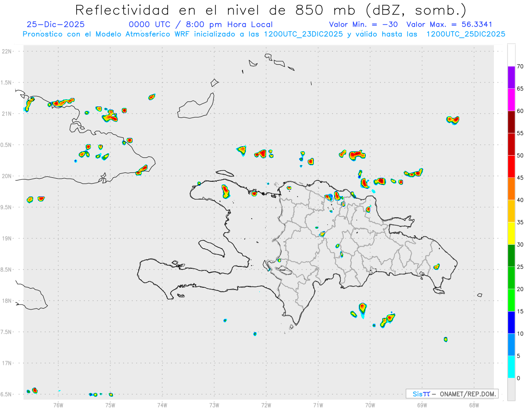Click the 'Valor Min. = -30' text
Viewport: 532px width, 411px height.
click(364, 24)
